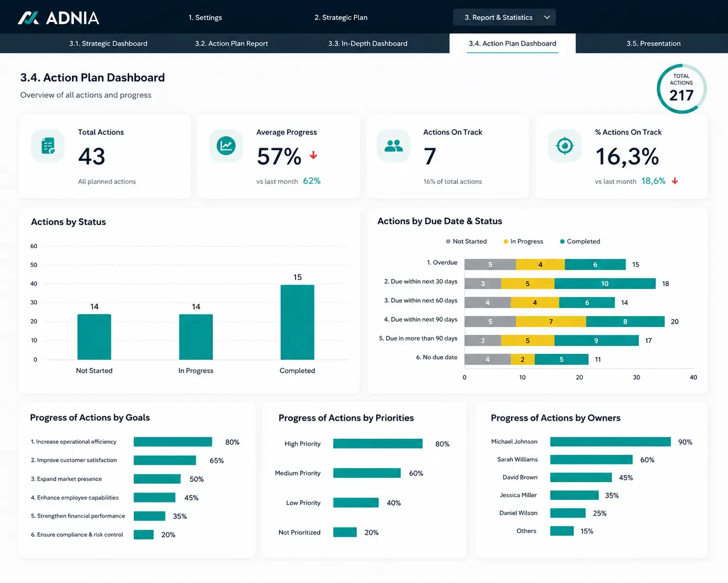This screenshot has height=583, width=728.
Task: Click the "16,3%" Actions On Track value
Action: (627, 156)
